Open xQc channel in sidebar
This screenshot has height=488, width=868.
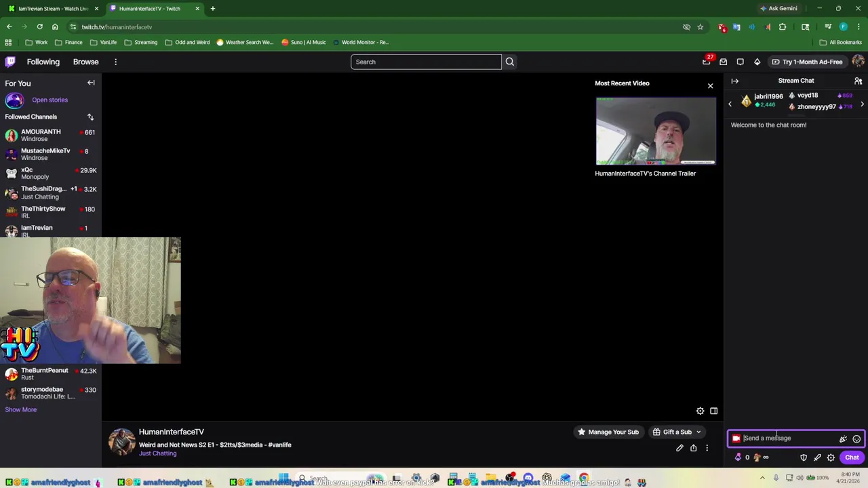coord(50,174)
